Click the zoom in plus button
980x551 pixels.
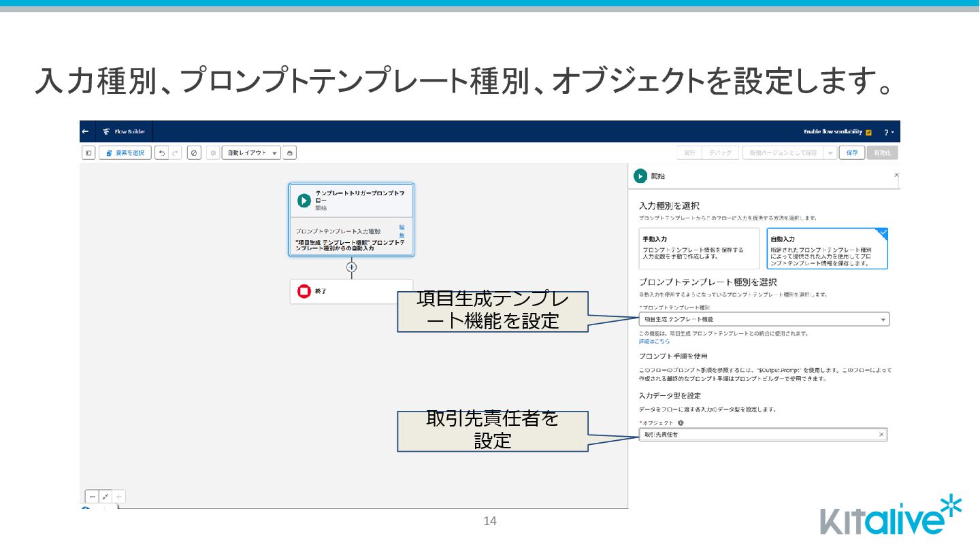point(119,497)
